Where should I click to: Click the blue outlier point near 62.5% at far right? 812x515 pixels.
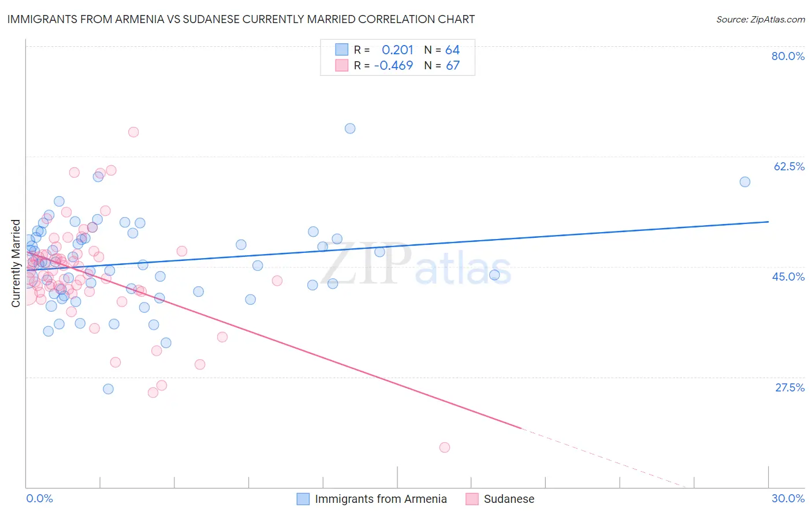[x=745, y=182]
